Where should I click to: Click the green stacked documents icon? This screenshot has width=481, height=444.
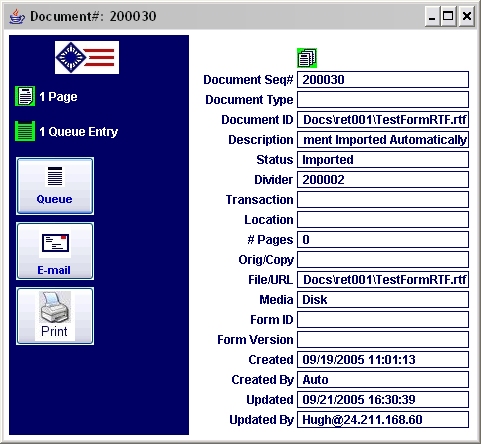(x=307, y=58)
